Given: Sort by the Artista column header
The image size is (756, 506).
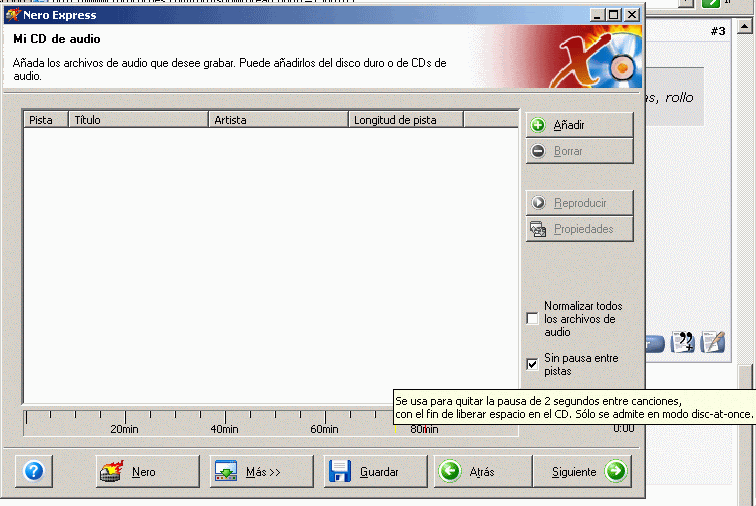Looking at the screenshot, I should click(x=278, y=120).
